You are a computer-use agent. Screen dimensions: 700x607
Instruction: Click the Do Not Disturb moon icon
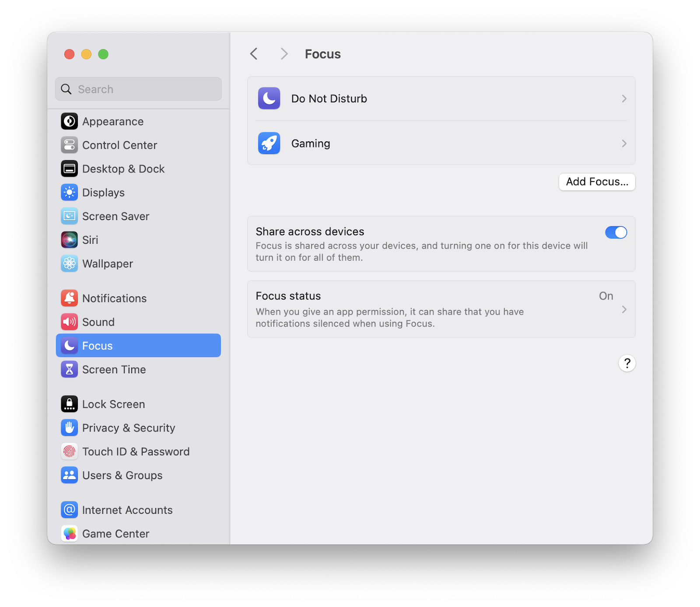coord(269,98)
